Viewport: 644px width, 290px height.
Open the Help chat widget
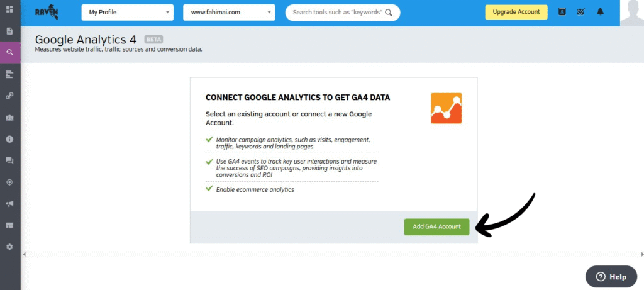coord(611,277)
